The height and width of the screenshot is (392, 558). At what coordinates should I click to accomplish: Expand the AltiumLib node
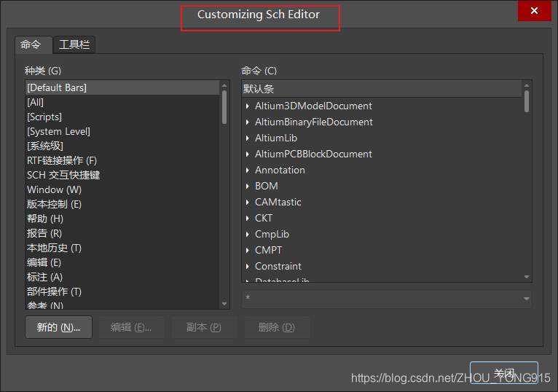[248, 138]
